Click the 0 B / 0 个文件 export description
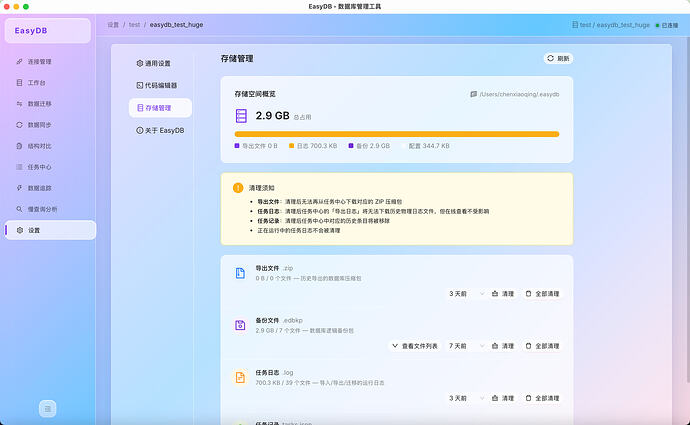The height and width of the screenshot is (425, 690). [308, 278]
